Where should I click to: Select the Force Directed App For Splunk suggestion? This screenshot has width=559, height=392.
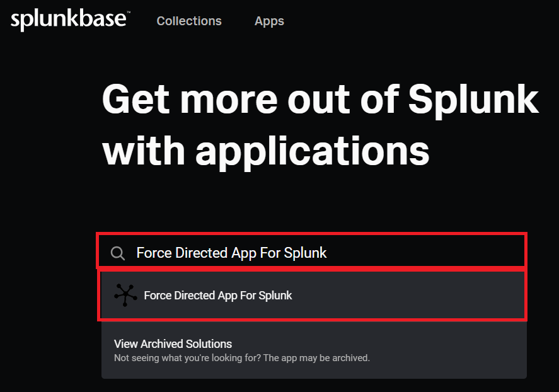point(217,295)
